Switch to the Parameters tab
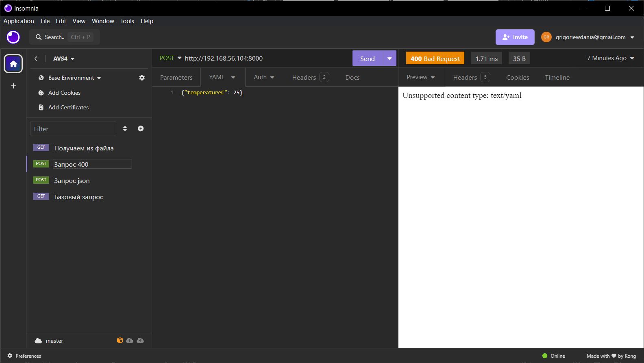 tap(176, 77)
